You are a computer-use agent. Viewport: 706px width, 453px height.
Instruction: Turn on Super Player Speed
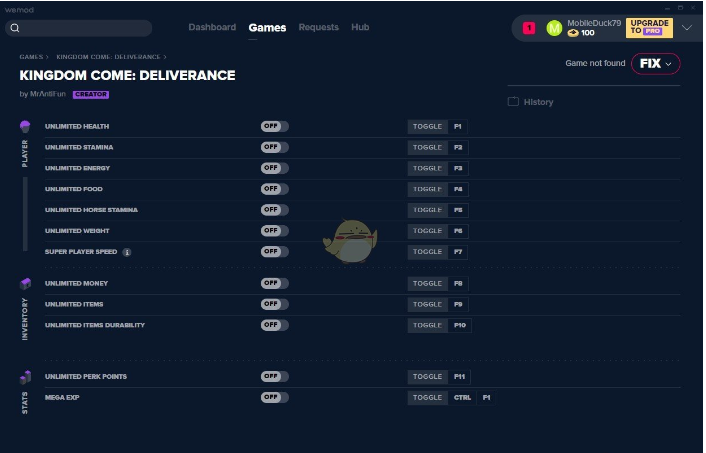(x=274, y=251)
